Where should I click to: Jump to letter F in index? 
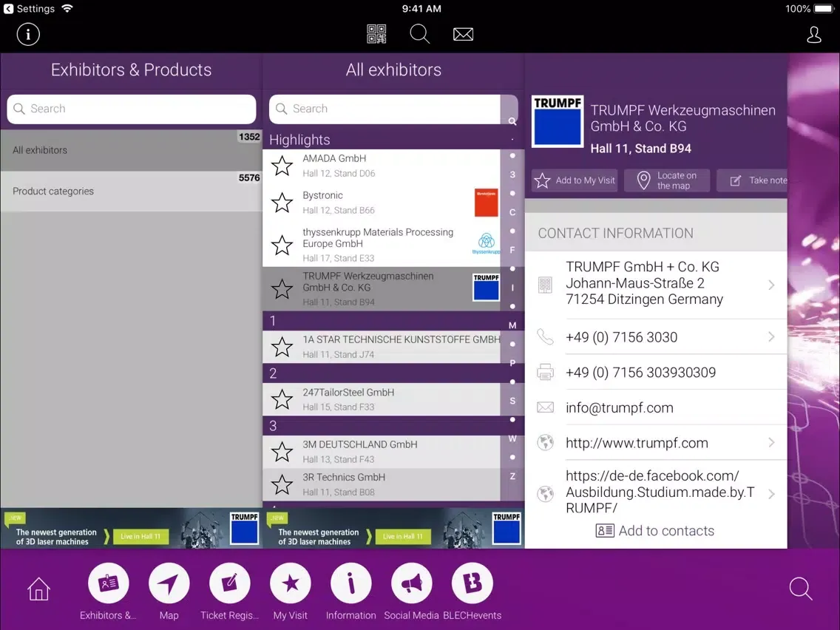(512, 250)
